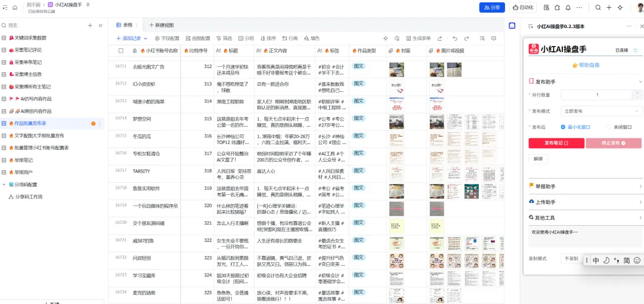Screen dimensions: 644x304
Task: Open the 生成表单 form generator
Action: pos(419,38)
